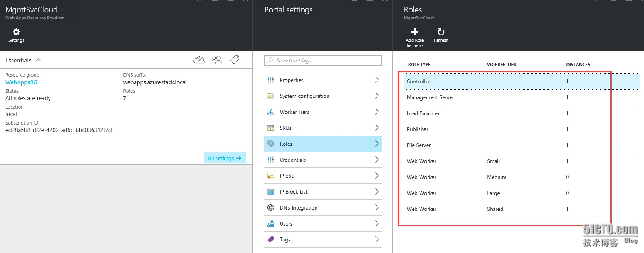Select Web Worker Shared tier row
Screen dimensions: 644x253
click(522, 209)
